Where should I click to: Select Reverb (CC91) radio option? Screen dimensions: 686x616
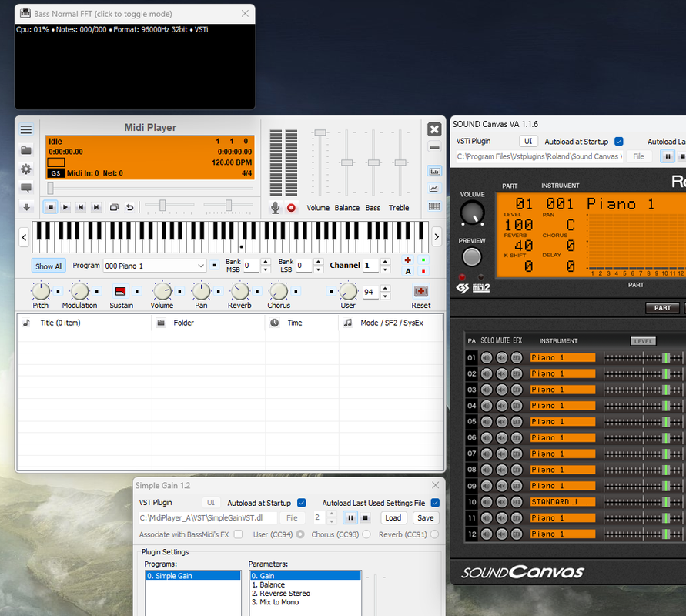coord(434,534)
